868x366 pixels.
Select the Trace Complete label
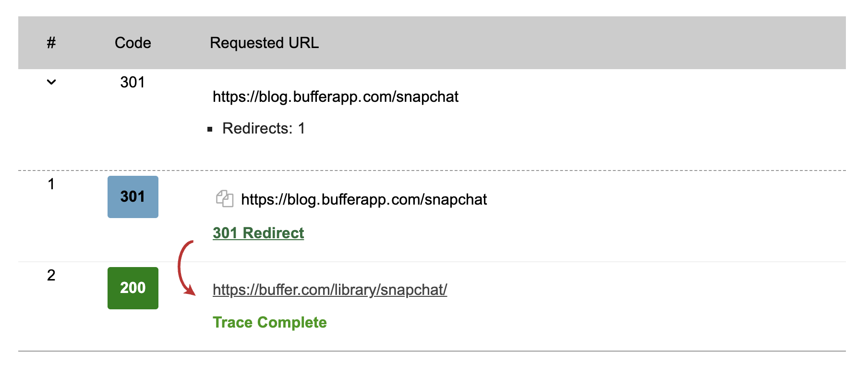(x=269, y=322)
